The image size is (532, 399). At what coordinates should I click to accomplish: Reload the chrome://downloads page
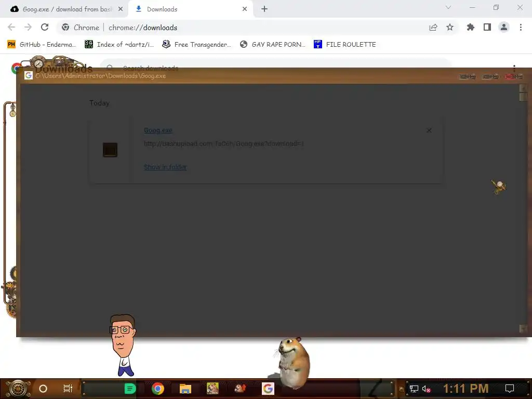coord(45,28)
